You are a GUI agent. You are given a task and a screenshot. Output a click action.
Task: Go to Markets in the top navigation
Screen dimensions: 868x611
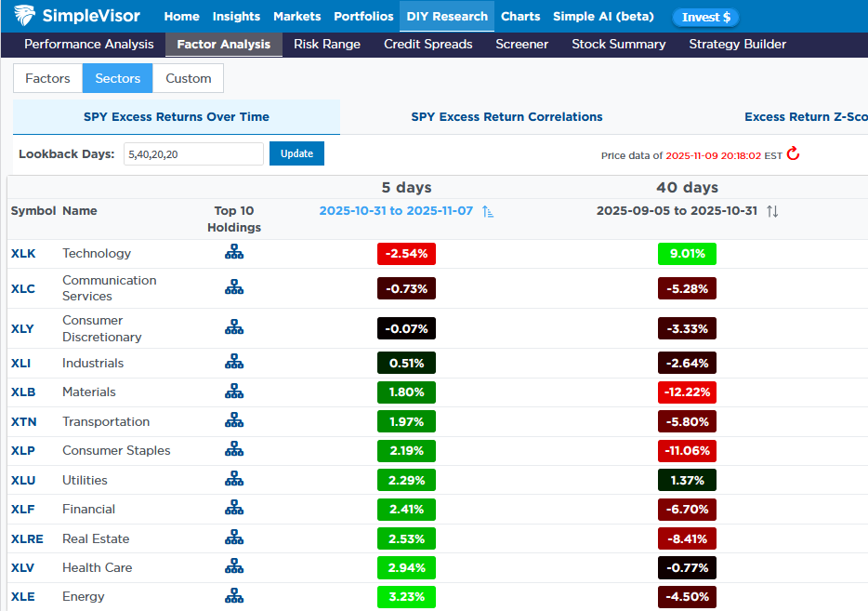click(296, 16)
